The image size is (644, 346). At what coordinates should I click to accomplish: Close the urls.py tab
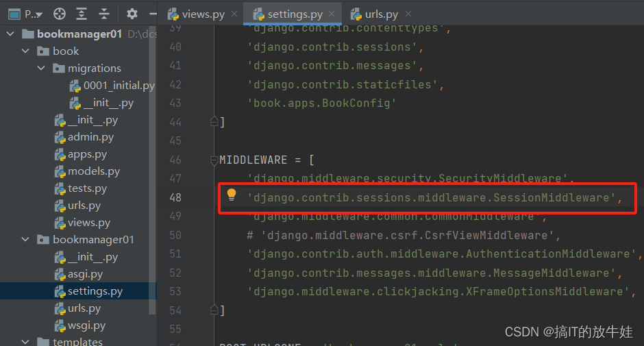[408, 14]
